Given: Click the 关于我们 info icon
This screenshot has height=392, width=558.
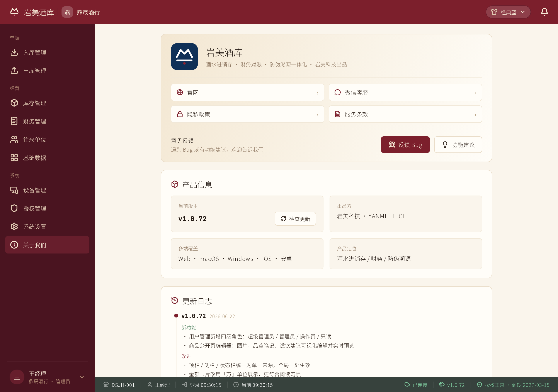Looking at the screenshot, I should (x=14, y=245).
